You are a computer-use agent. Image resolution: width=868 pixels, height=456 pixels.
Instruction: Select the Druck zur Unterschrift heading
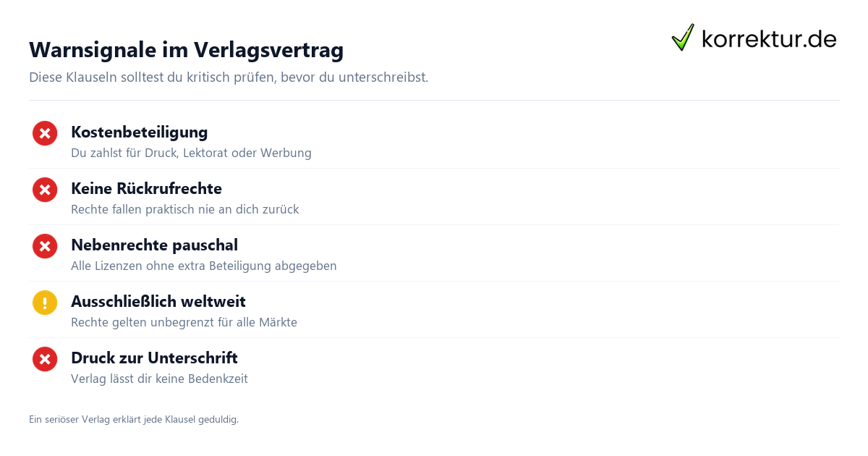[x=154, y=358]
